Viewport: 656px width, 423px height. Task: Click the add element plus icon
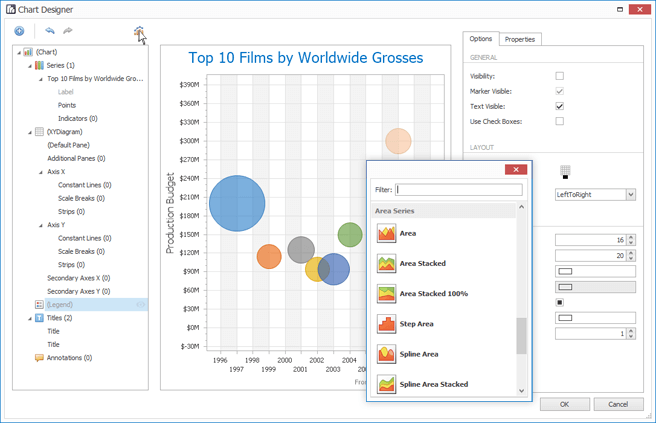(x=19, y=31)
